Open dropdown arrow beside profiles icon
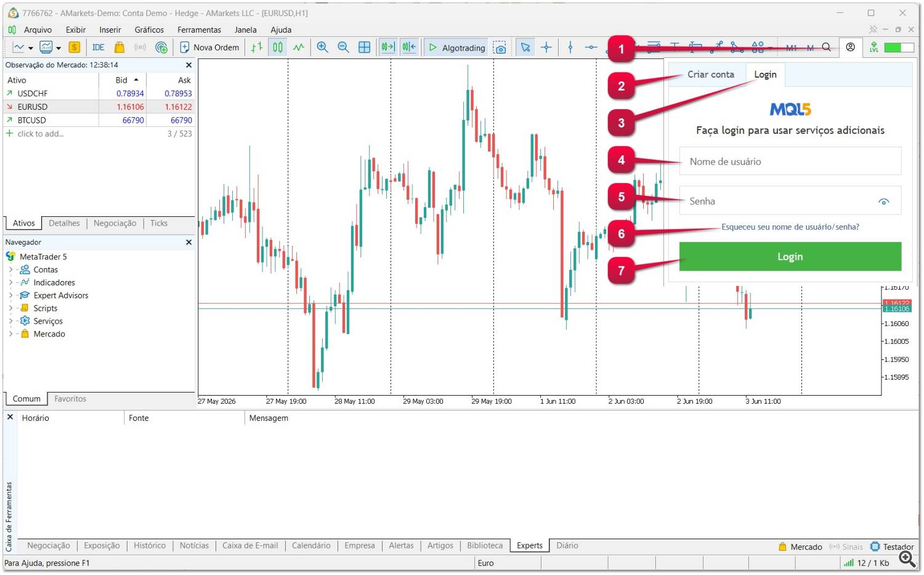Image resolution: width=924 pixels, height=575 pixels. [59, 48]
